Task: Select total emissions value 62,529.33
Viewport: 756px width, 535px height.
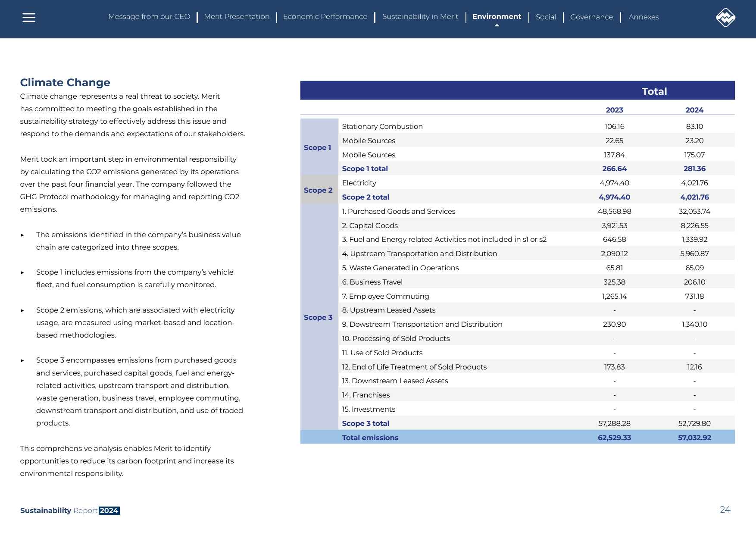Action: click(614, 438)
